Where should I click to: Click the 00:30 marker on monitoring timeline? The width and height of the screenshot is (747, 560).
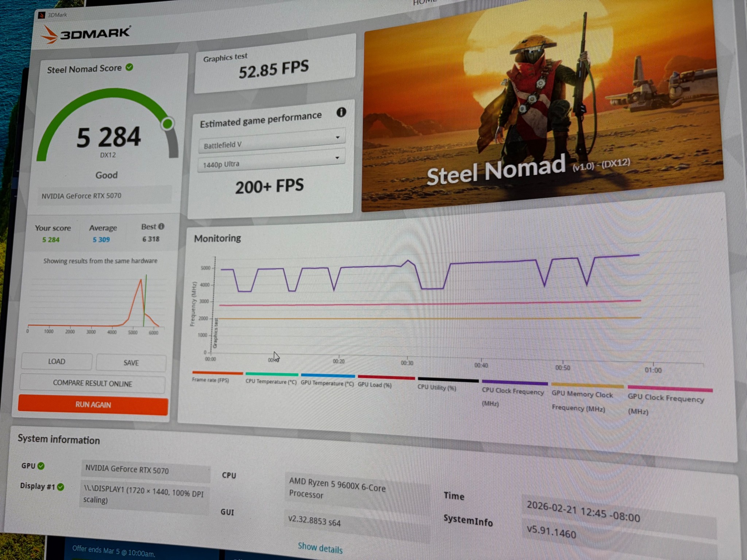tap(407, 363)
